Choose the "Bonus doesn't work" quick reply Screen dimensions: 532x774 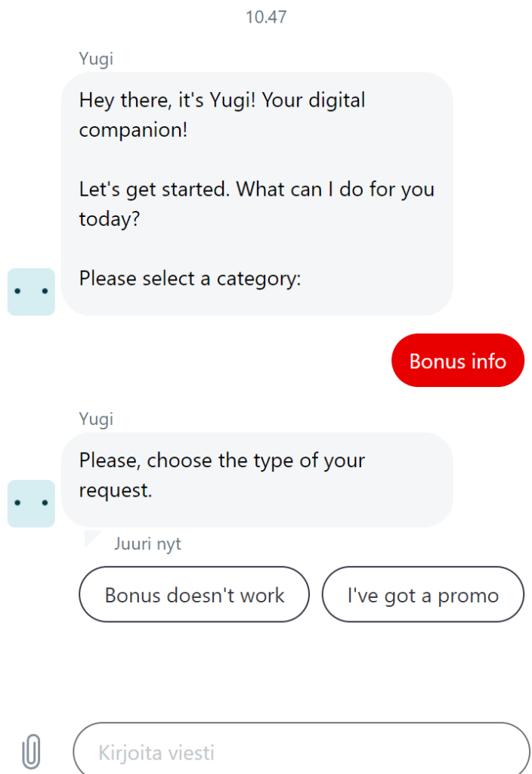pyautogui.click(x=194, y=595)
